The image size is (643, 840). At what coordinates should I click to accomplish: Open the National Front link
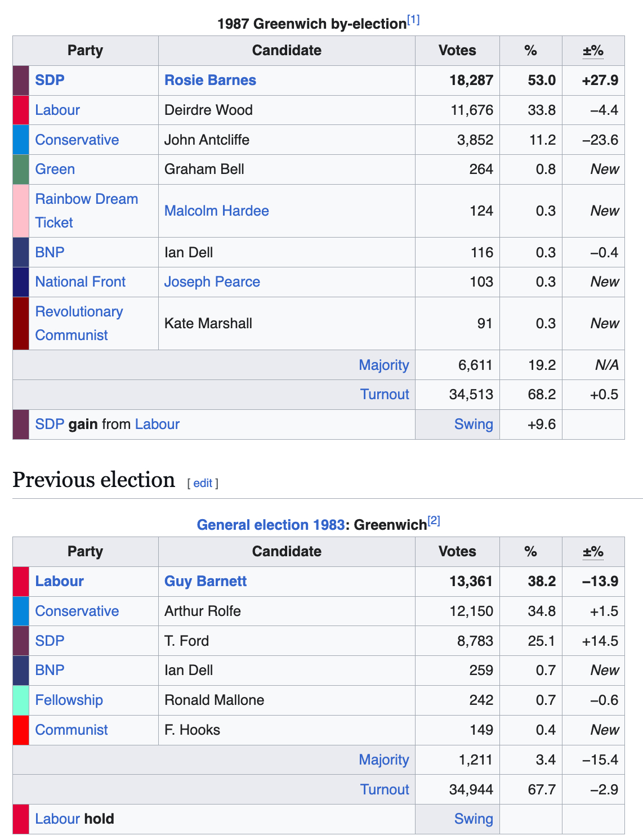pos(80,282)
